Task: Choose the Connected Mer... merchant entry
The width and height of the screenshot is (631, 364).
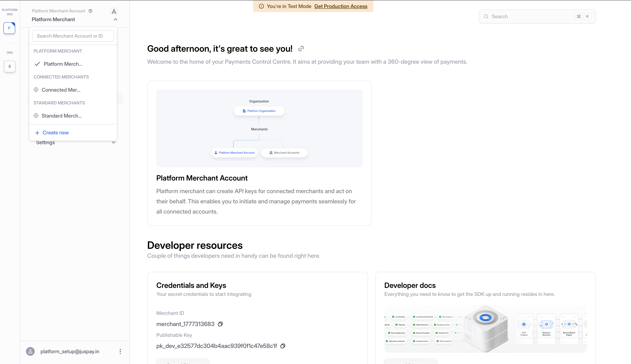Action: coord(73,90)
